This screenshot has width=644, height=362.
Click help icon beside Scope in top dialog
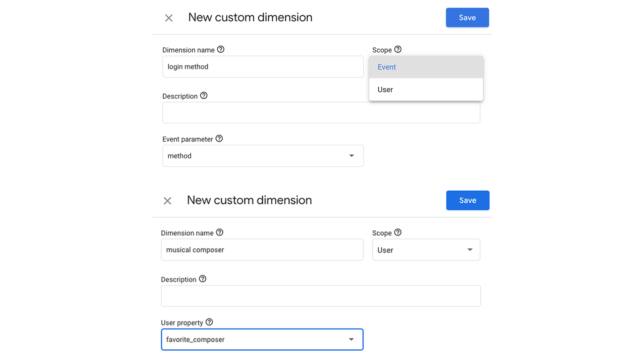398,49
